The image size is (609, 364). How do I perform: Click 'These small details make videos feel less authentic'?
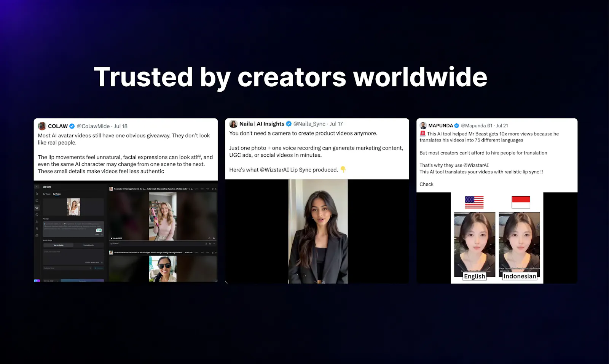tap(101, 172)
